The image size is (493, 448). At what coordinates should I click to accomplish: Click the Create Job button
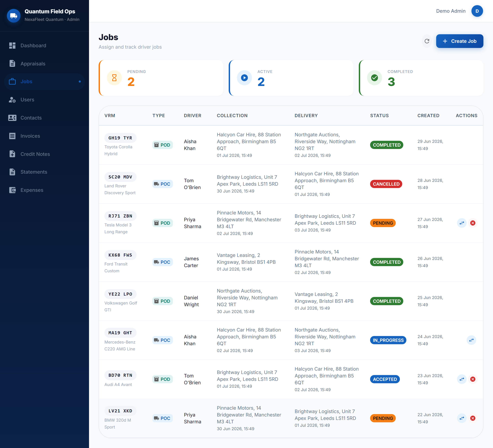pos(459,41)
